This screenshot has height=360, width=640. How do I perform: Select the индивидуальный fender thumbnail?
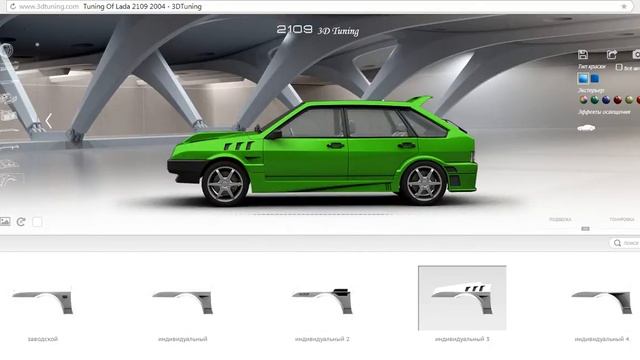tap(182, 302)
